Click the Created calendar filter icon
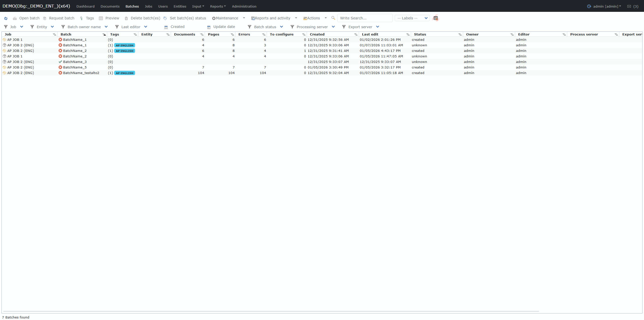 point(166,27)
